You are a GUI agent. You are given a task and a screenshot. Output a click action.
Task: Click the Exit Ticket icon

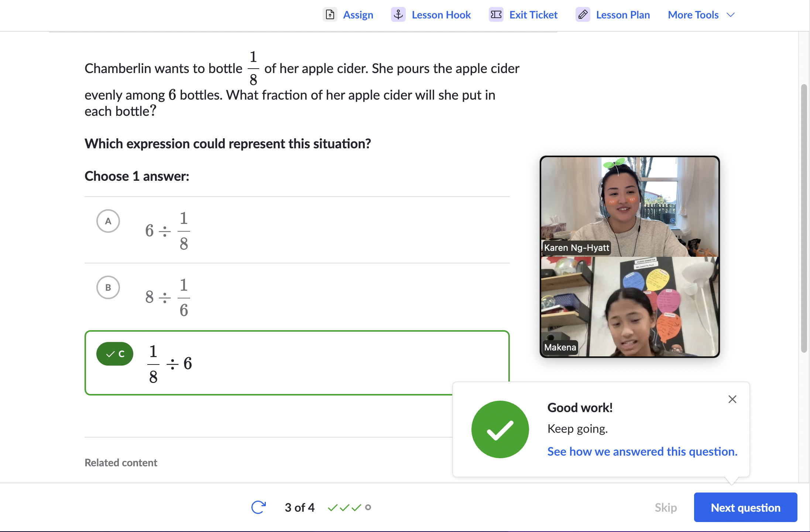(496, 15)
